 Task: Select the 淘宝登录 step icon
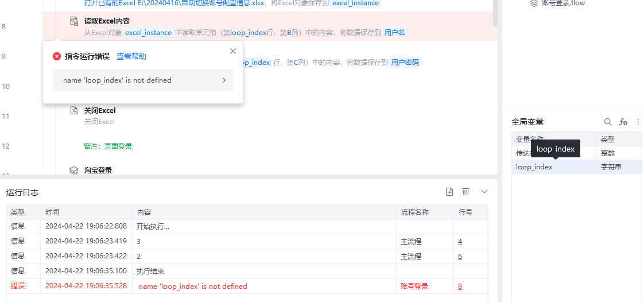tap(74, 170)
